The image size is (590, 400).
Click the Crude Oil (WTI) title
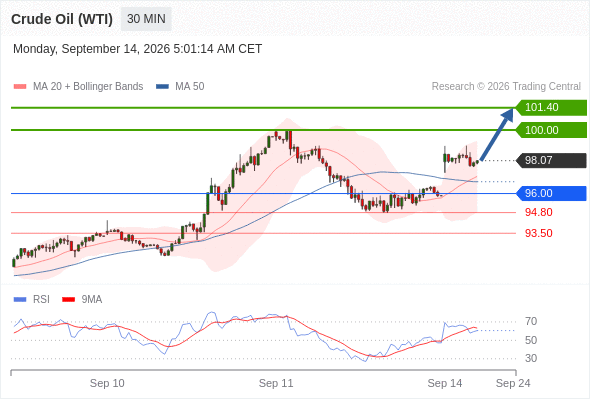[62, 19]
